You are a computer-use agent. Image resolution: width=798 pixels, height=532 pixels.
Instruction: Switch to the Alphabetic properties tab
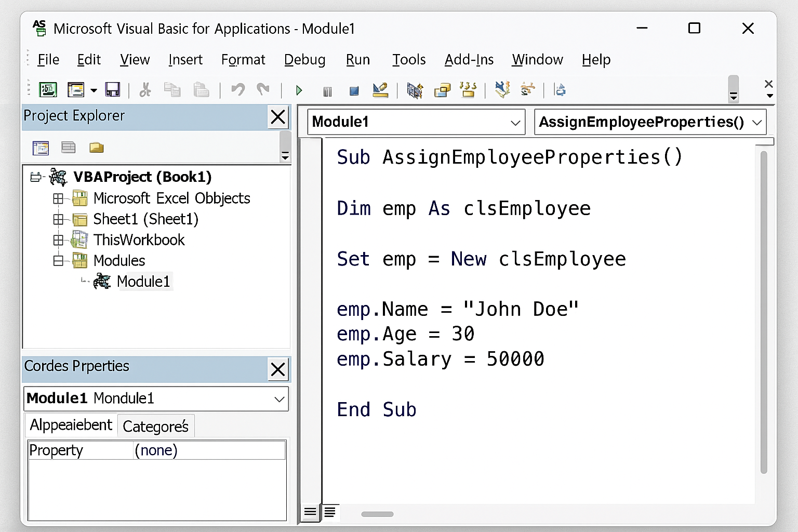point(71,425)
